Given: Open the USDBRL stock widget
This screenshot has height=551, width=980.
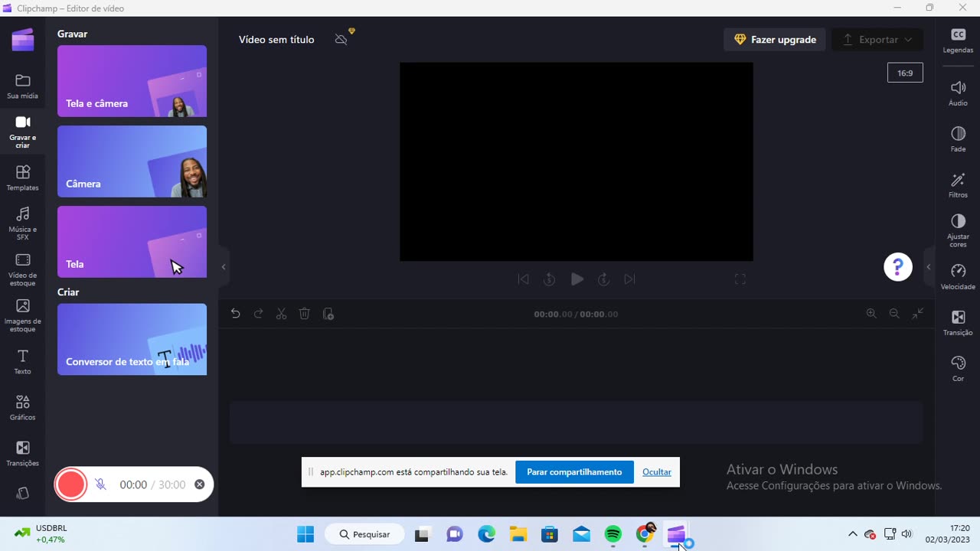Looking at the screenshot, I should 40,534.
